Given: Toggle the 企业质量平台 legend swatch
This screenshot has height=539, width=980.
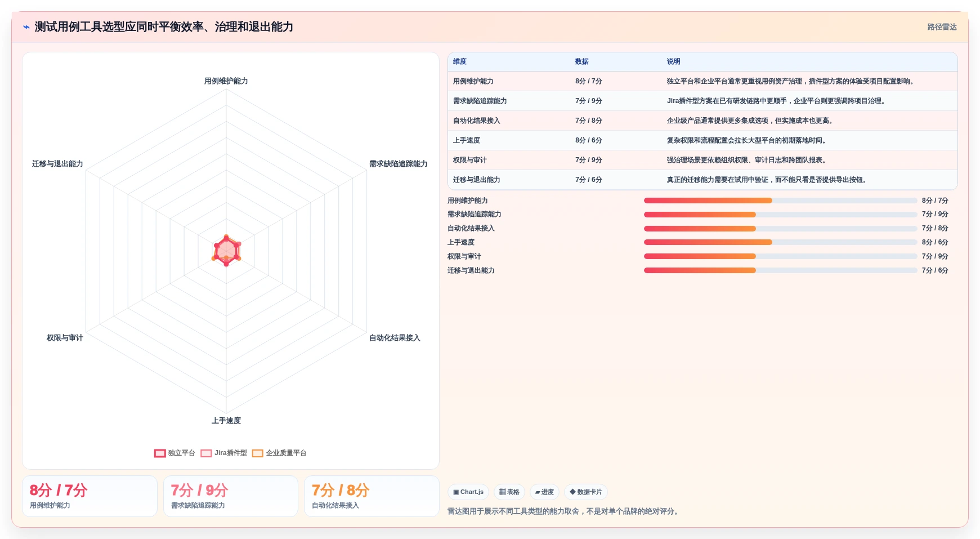Looking at the screenshot, I should click(x=258, y=453).
